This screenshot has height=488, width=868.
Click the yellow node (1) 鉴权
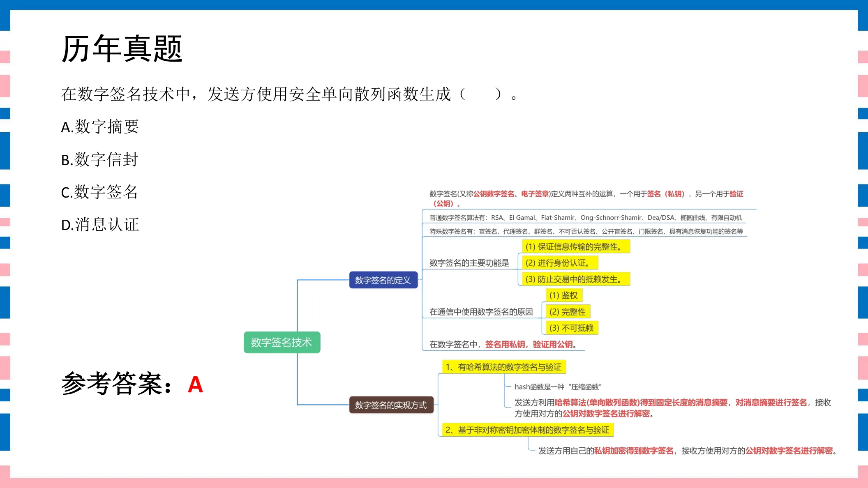coord(564,295)
